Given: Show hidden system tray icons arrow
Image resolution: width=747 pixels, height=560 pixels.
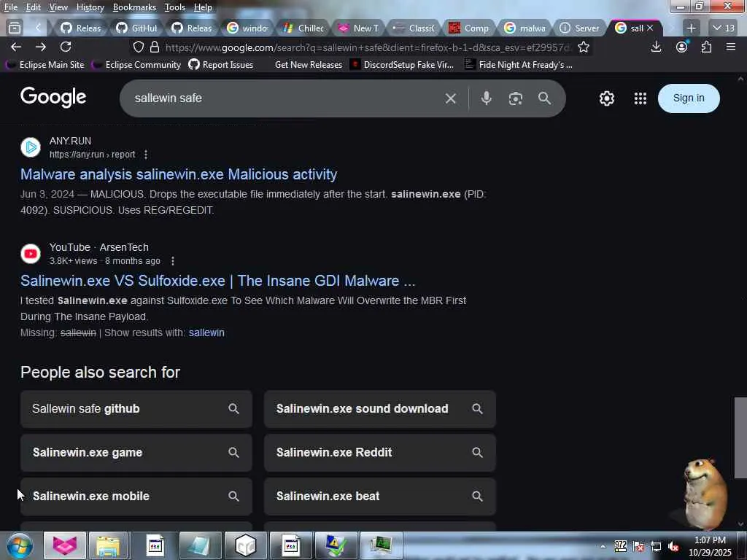Looking at the screenshot, I should click(603, 546).
